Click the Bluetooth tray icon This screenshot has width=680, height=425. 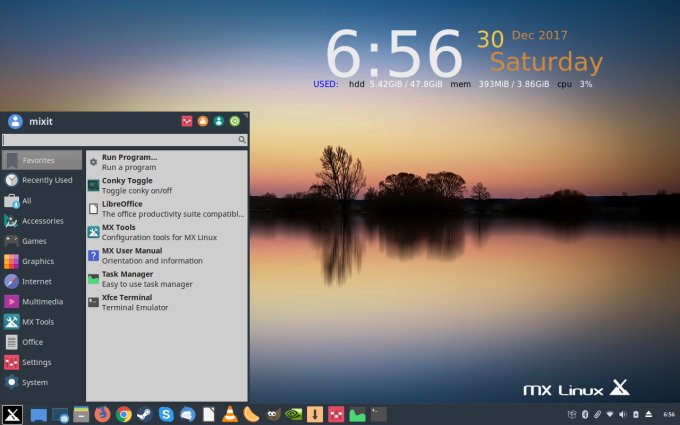tap(584, 414)
